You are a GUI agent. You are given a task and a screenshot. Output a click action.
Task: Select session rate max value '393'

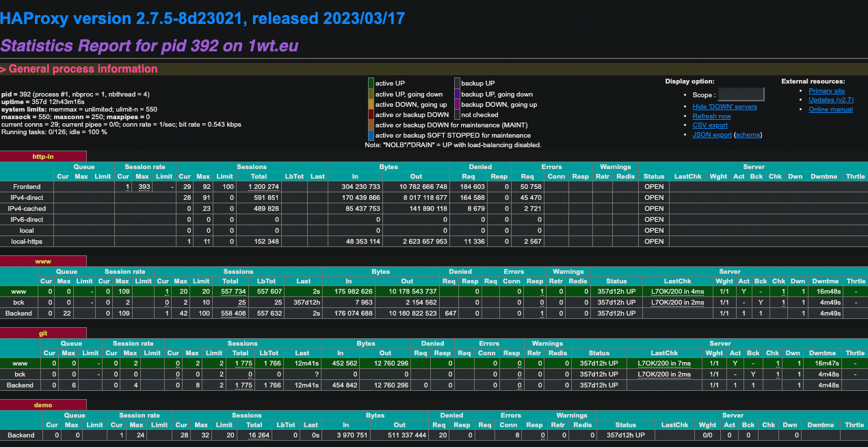(144, 187)
